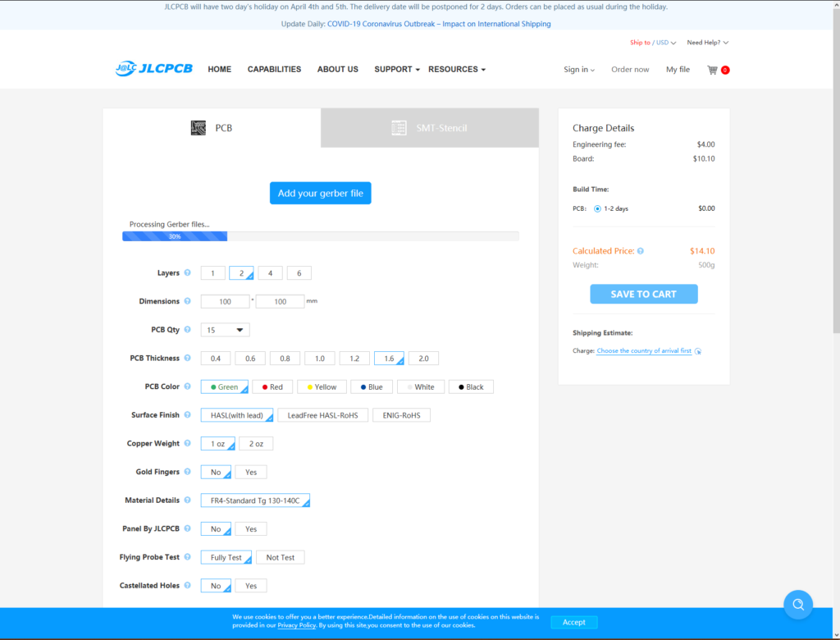The height and width of the screenshot is (640, 840).
Task: Open ABOUT US page
Action: [x=337, y=69]
